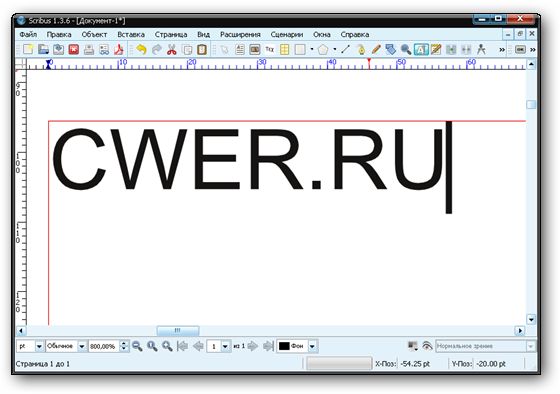Click the 800,00% zoom level field

[x=104, y=346]
